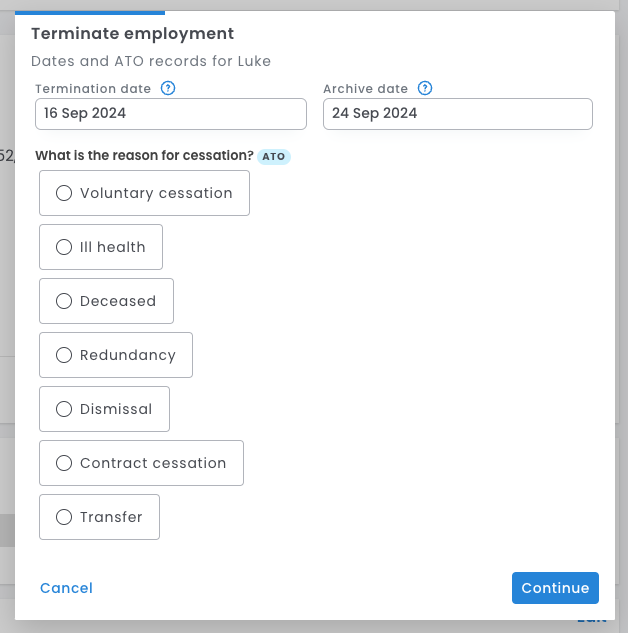This screenshot has height=633, width=628.
Task: Open the Termination date picker field
Action: click(x=170, y=114)
